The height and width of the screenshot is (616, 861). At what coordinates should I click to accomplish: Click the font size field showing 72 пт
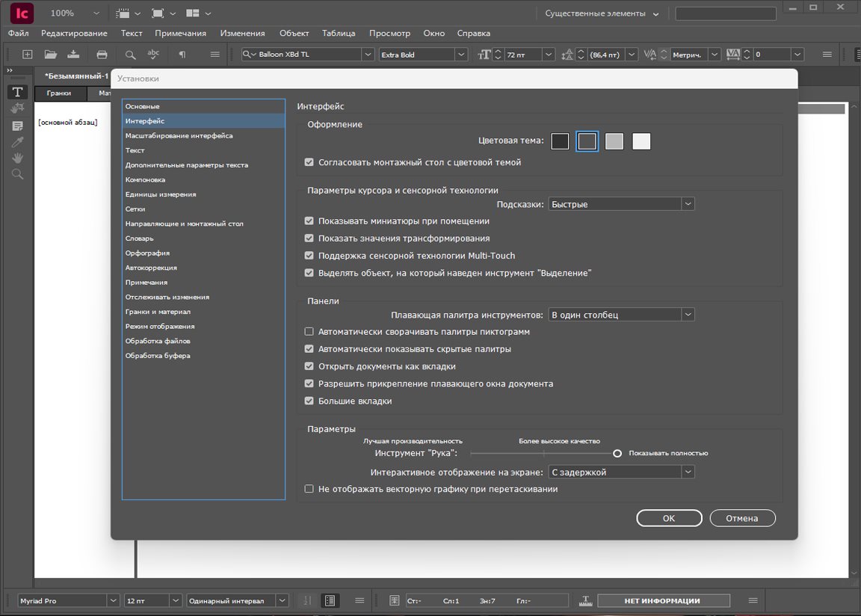tap(522, 55)
